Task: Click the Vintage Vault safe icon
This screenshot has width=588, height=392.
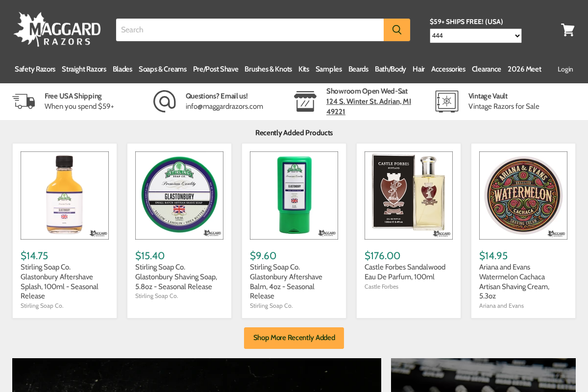Action: 446,101
